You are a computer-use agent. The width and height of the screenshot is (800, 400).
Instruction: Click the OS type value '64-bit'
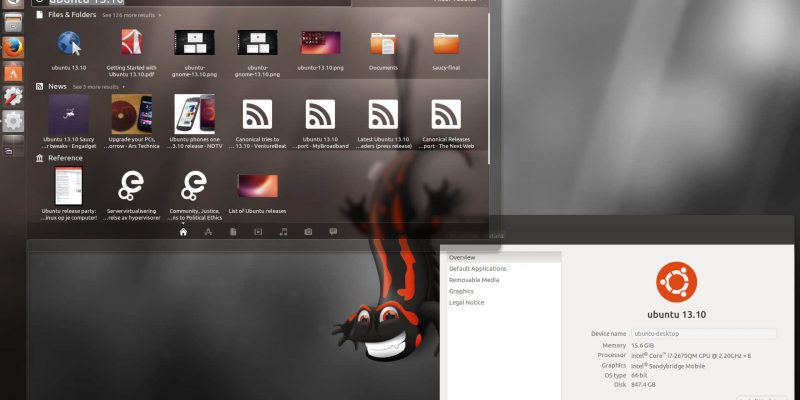click(640, 376)
